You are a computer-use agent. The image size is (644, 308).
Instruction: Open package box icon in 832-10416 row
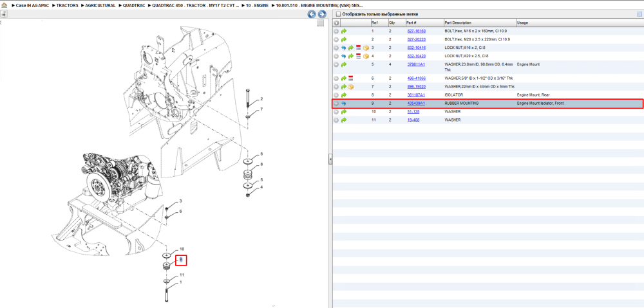(x=366, y=48)
